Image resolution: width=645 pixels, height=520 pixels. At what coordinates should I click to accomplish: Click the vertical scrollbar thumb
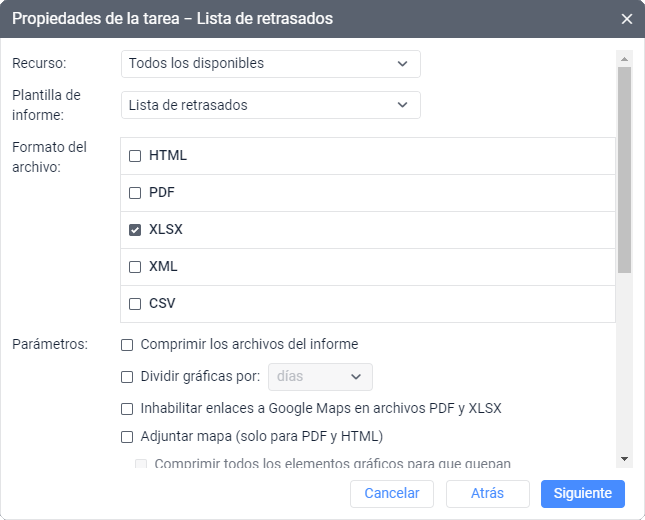(624, 170)
